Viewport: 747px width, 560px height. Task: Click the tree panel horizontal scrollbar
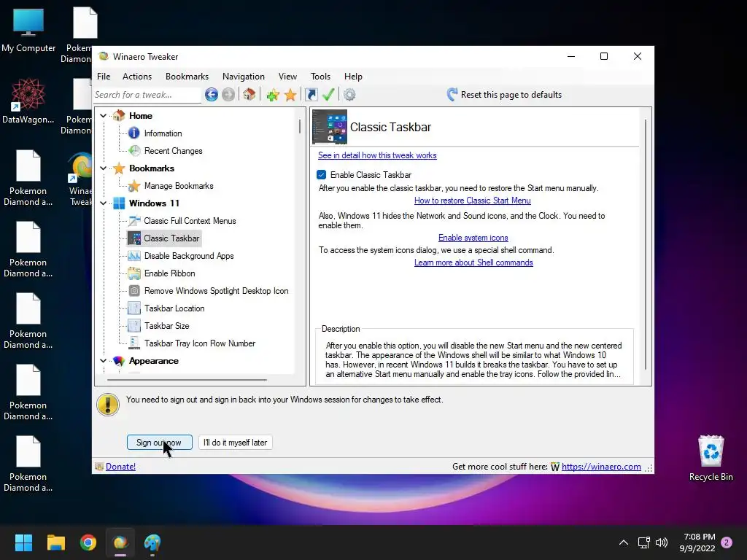[187, 380]
